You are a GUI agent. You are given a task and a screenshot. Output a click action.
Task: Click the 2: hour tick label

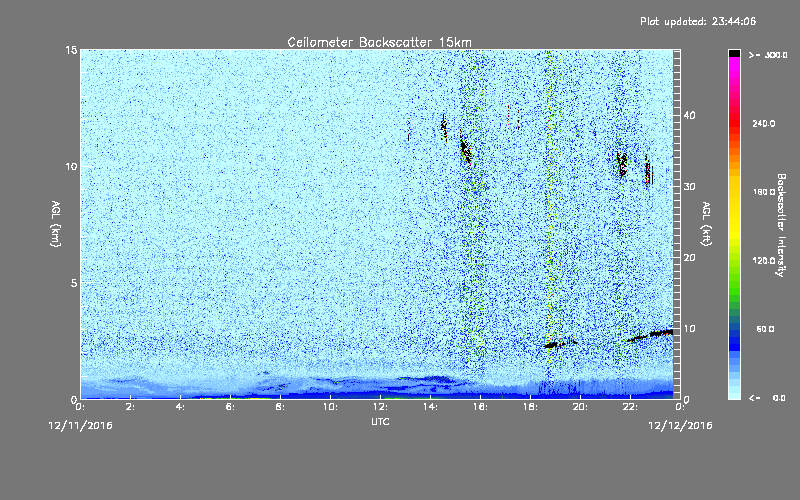click(130, 407)
